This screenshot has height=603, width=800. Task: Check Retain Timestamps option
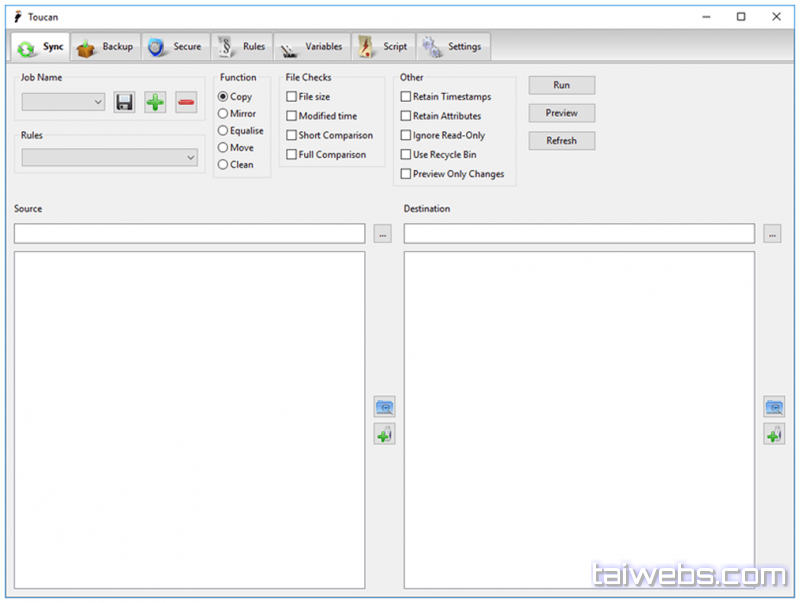click(406, 97)
